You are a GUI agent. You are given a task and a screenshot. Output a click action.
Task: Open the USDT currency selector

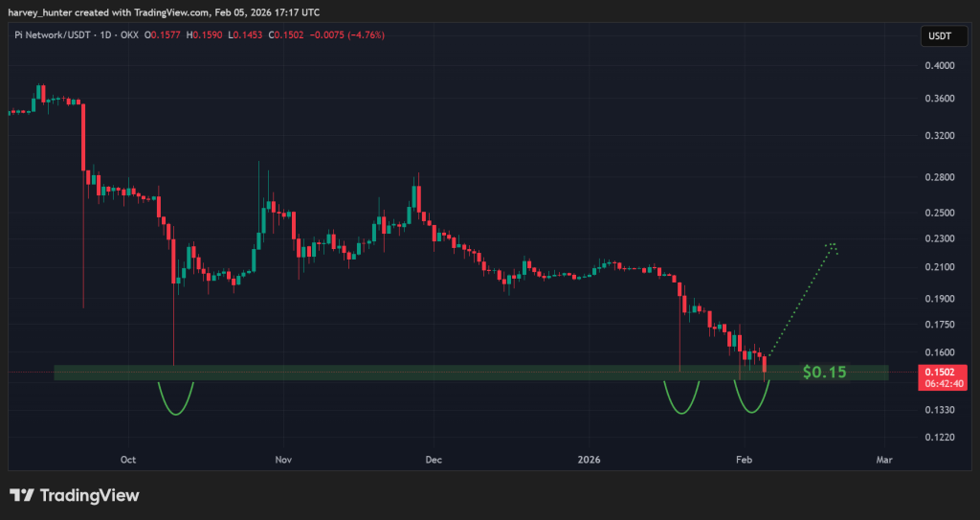[941, 37]
